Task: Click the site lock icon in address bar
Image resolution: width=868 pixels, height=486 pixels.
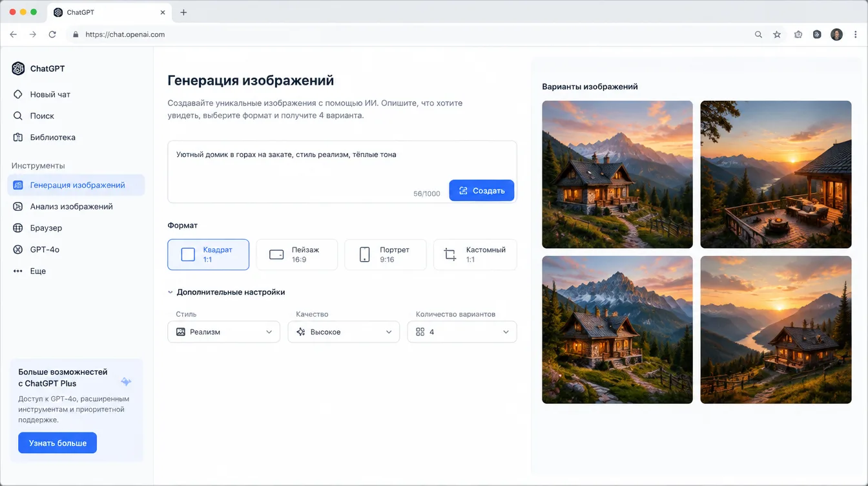Action: click(x=76, y=34)
